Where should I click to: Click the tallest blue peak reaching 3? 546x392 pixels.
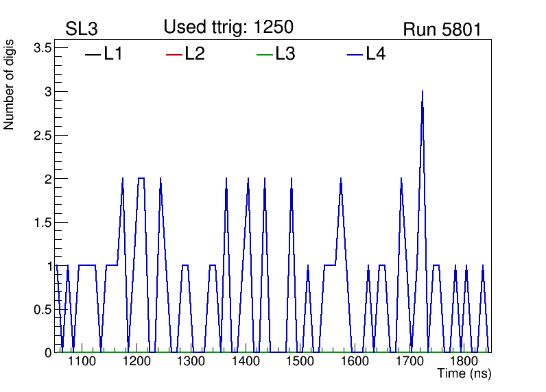click(x=423, y=93)
